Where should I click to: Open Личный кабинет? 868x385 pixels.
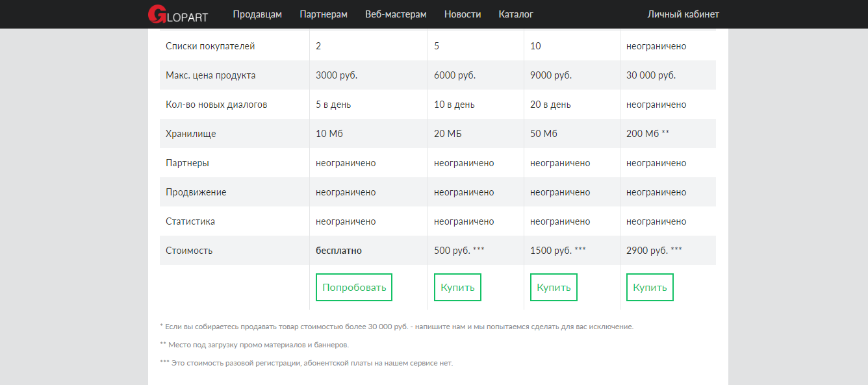[683, 14]
